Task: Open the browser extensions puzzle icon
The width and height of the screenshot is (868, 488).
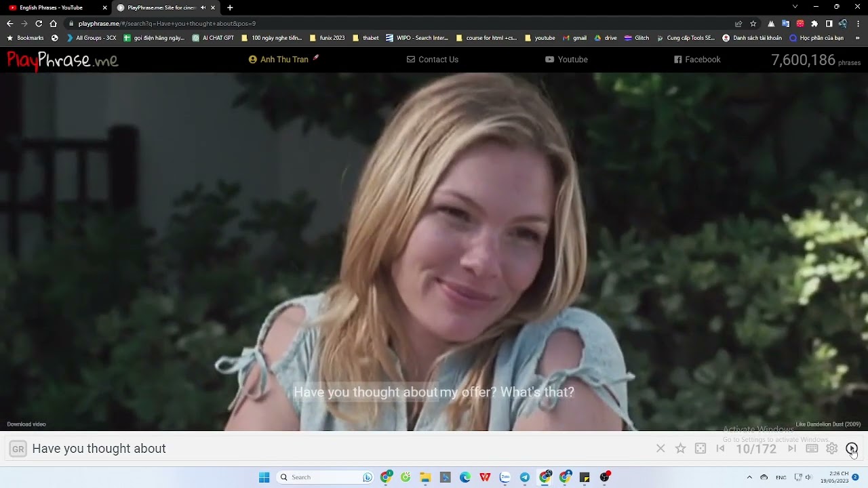Action: point(814,23)
